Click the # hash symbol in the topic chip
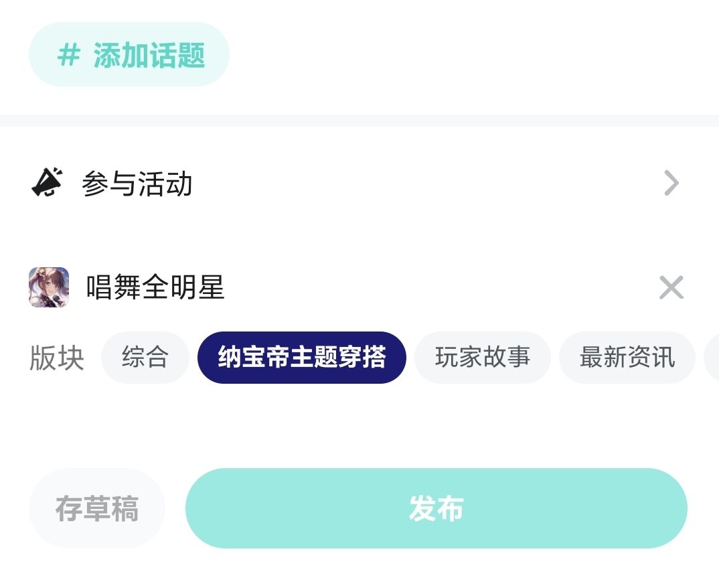The width and height of the screenshot is (719, 588). coord(68,55)
